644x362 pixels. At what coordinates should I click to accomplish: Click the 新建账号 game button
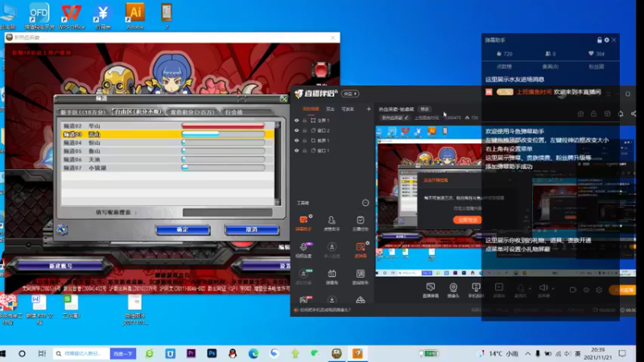pos(61,266)
